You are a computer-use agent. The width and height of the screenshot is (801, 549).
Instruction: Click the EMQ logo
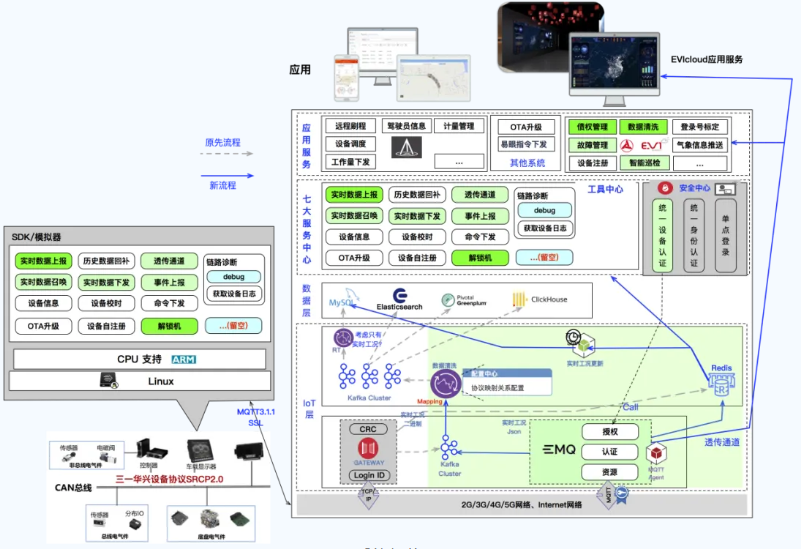[559, 449]
